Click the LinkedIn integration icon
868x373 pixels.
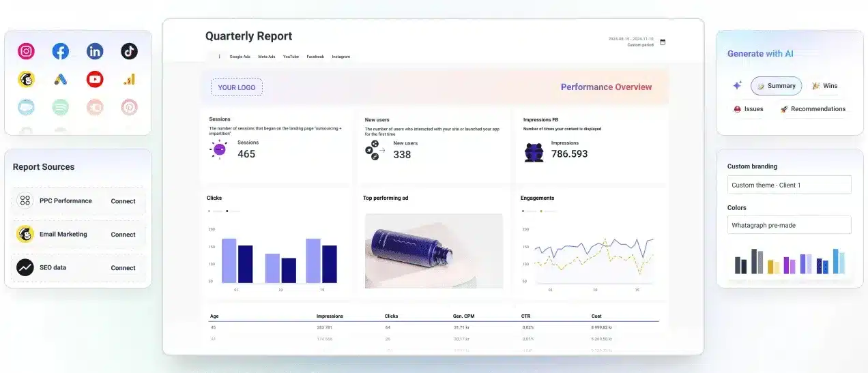coord(95,51)
